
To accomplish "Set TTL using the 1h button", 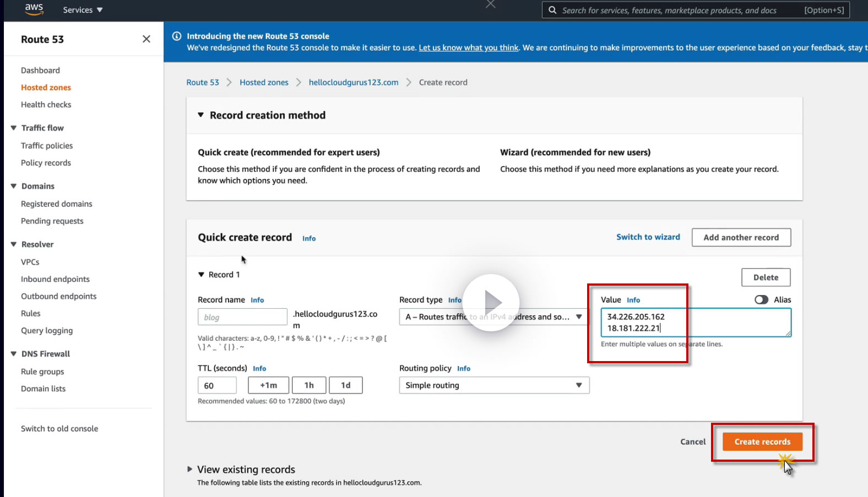I will 309,385.
